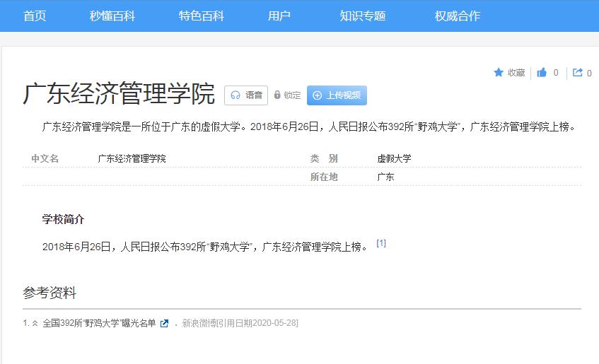Image resolution: width=599 pixels, height=364 pixels.
Task: Click the 参考资料 heading
Action: (x=50, y=293)
